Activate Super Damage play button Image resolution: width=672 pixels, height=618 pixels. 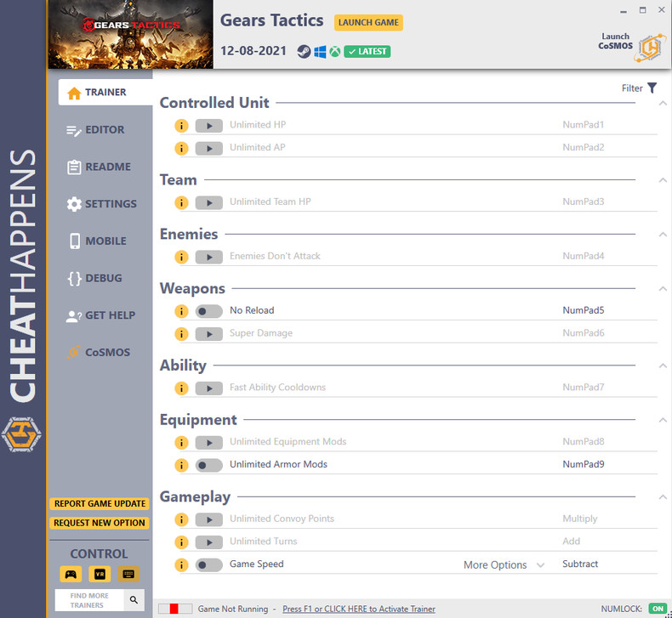pos(208,333)
